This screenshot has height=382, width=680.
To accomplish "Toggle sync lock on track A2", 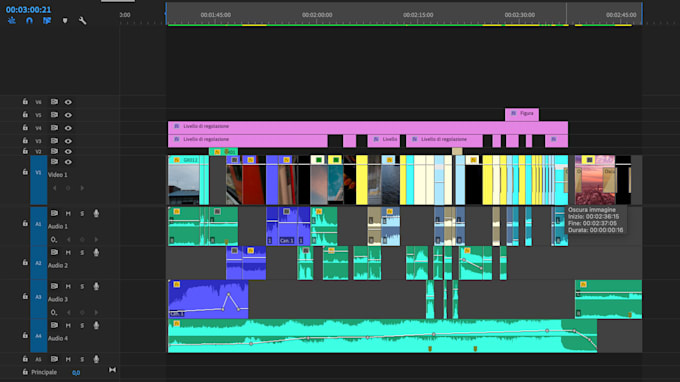I will click(54, 252).
